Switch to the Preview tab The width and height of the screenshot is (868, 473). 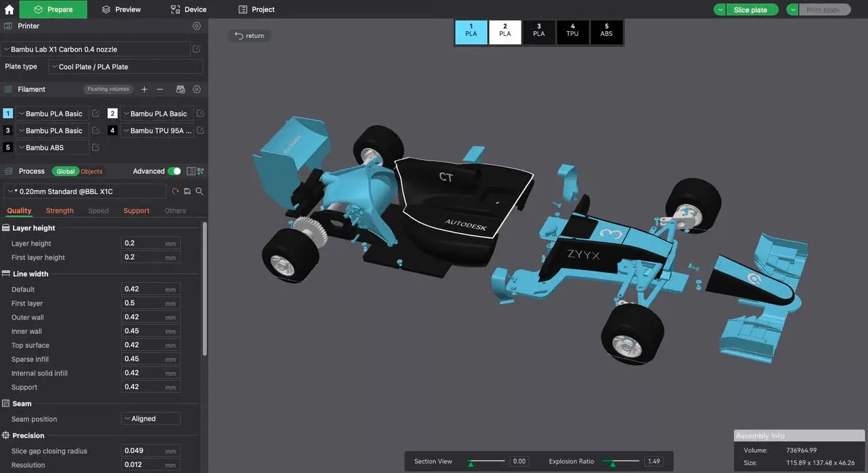pyautogui.click(x=121, y=10)
